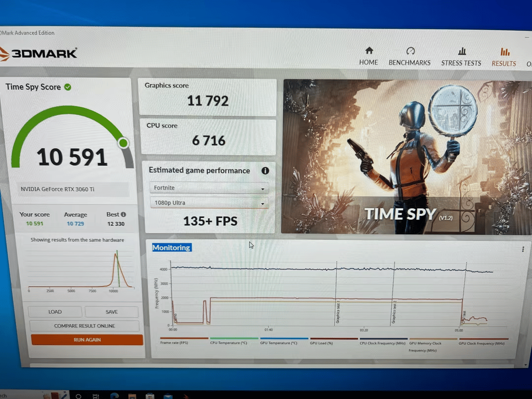Open the Fortnite game dropdown
The height and width of the screenshot is (399, 532).
click(209, 188)
